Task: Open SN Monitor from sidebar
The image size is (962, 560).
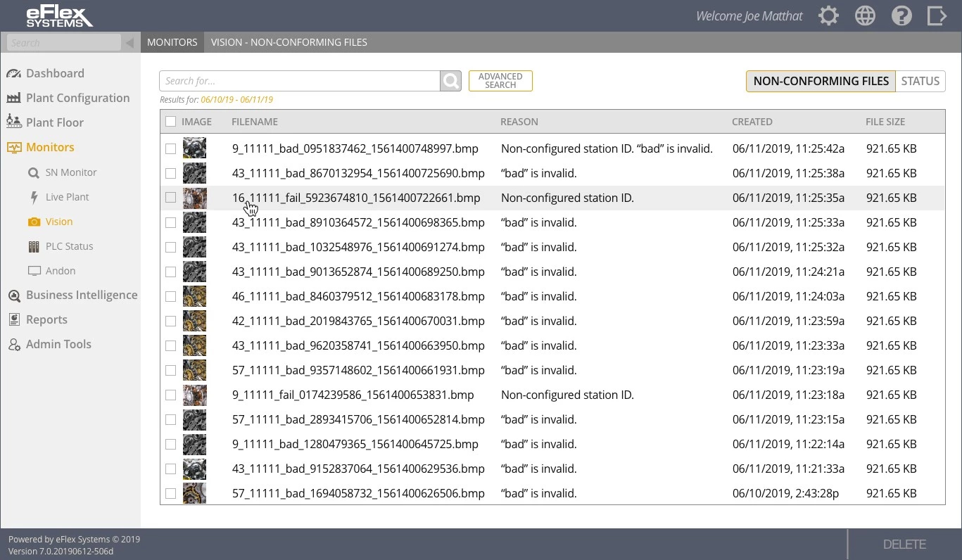Action: click(x=70, y=172)
